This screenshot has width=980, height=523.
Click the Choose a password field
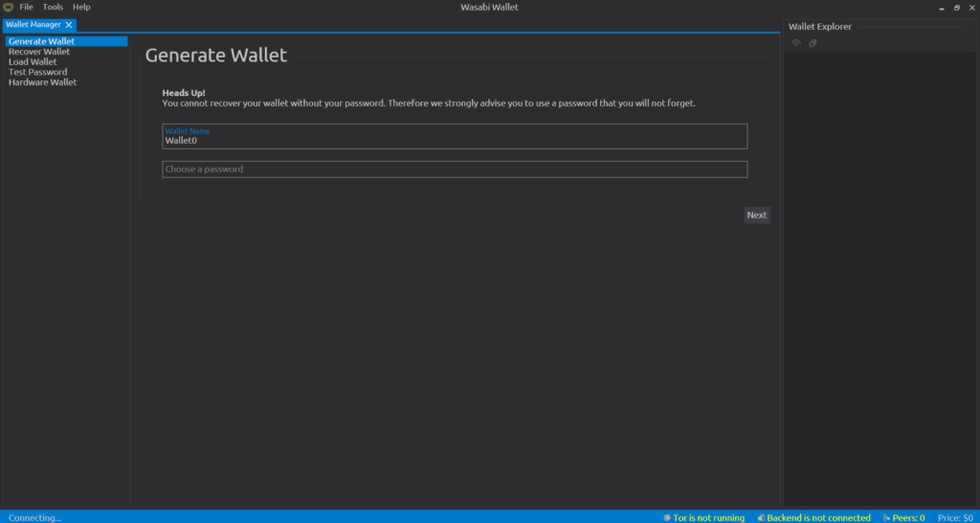[x=455, y=170]
